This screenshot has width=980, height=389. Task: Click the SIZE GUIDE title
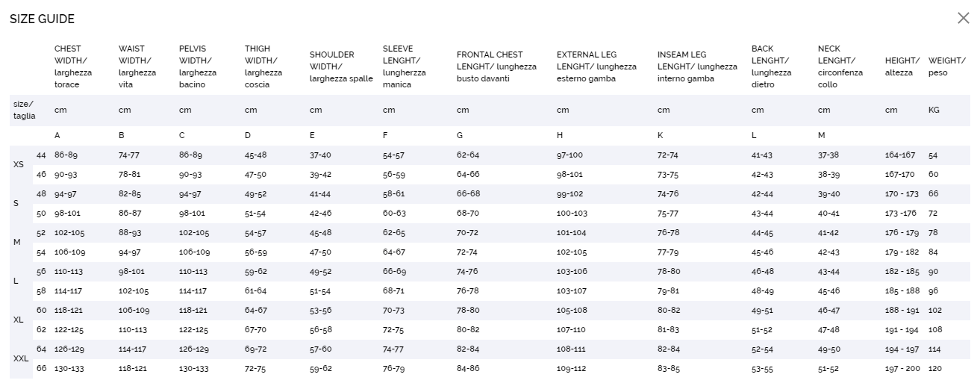[42, 19]
